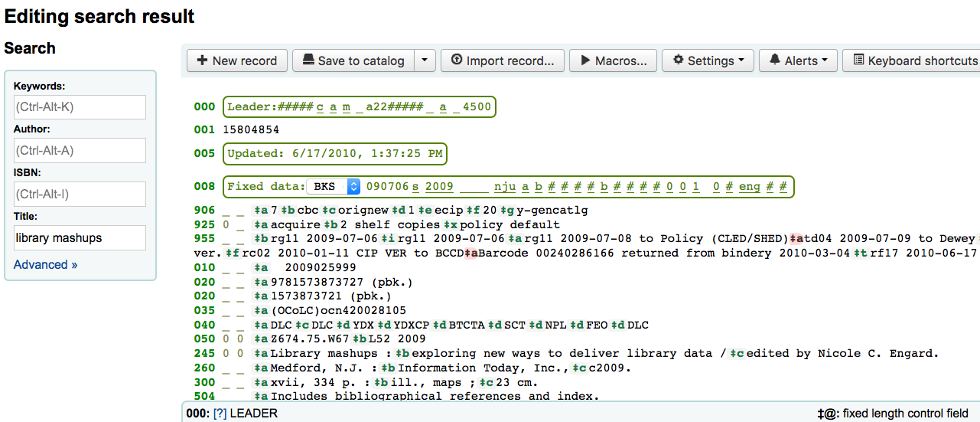Click in the Keywords search field
The image size is (980, 422).
pyautogui.click(x=80, y=107)
